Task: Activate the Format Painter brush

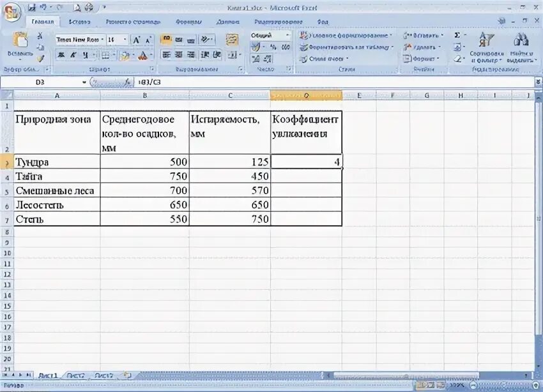Action: click(40, 59)
